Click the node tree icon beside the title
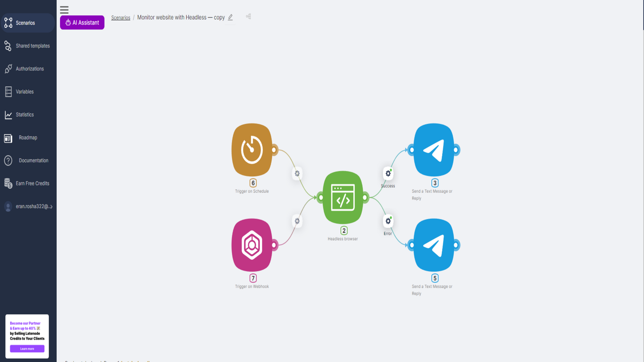Screen dimensions: 644x362 coord(249,16)
